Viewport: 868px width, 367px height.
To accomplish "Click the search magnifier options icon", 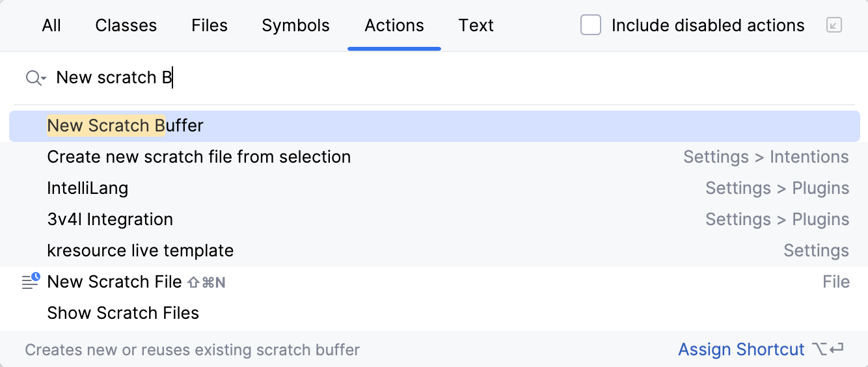I will pos(35,78).
